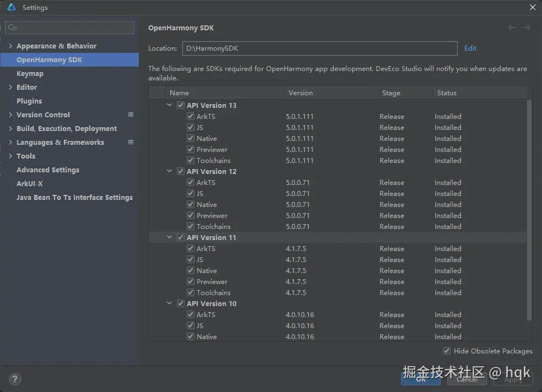542x392 pixels.
Task: Open Java Bean To Ts Interface Settings
Action: (x=75, y=198)
